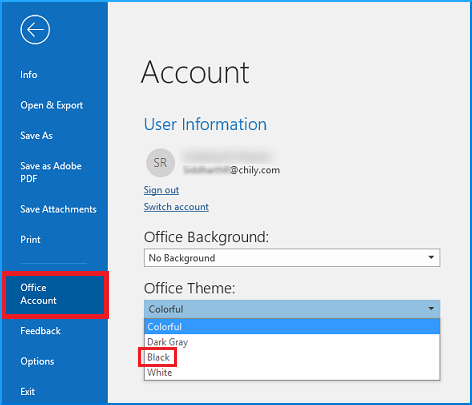
Task: Open the Open & Export page
Action: click(52, 105)
